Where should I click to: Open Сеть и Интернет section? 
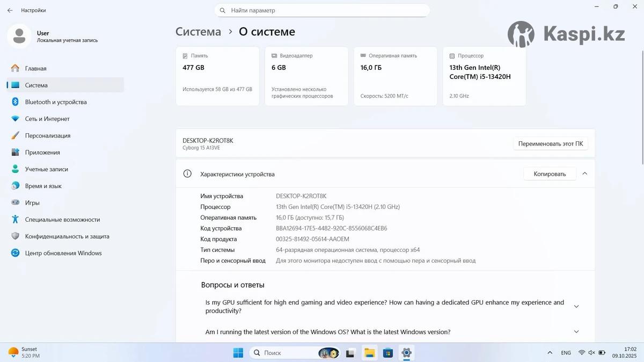point(47,119)
